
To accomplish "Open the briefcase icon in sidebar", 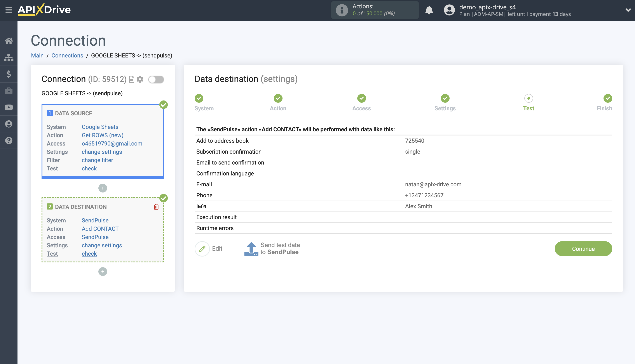I will pyautogui.click(x=9, y=91).
